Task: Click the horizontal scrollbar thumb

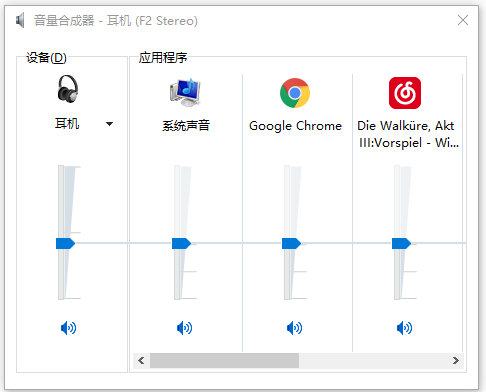Action: coord(224,361)
